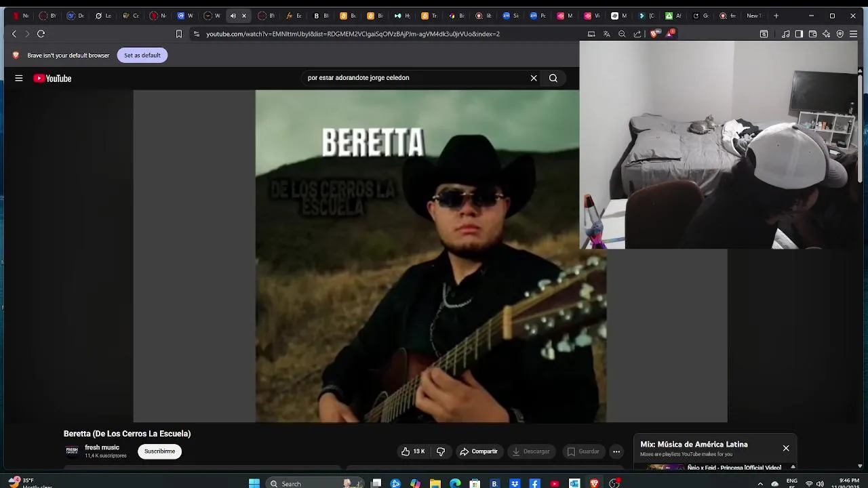Open picture-in-picture cast icon in address bar
868x488 pixels.
pyautogui.click(x=591, y=34)
